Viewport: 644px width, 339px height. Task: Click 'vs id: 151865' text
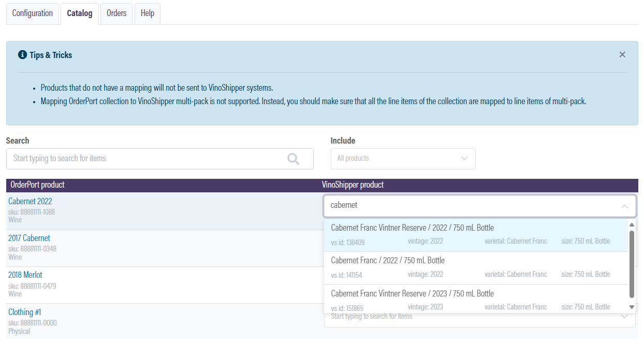[347, 307]
